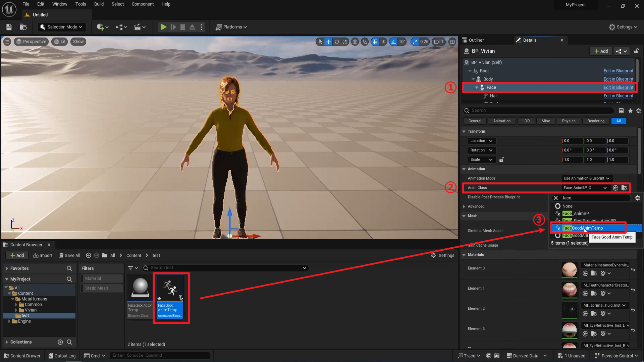Screen dimensions: 644x362
Task: Open the Browse content icon in the toolbar
Action: pyautogui.click(x=23, y=27)
